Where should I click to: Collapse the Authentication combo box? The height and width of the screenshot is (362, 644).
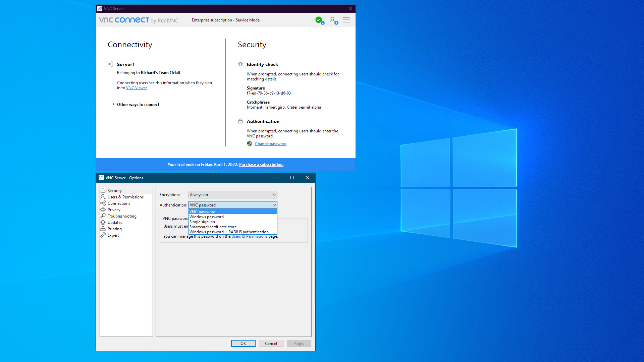click(233, 205)
